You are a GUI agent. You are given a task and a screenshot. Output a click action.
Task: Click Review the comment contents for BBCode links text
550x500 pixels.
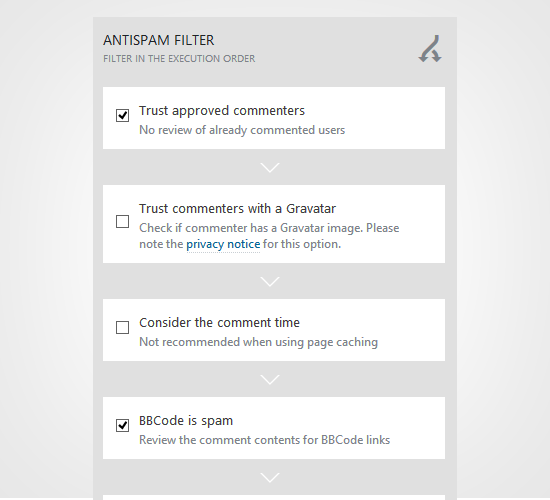click(x=264, y=440)
